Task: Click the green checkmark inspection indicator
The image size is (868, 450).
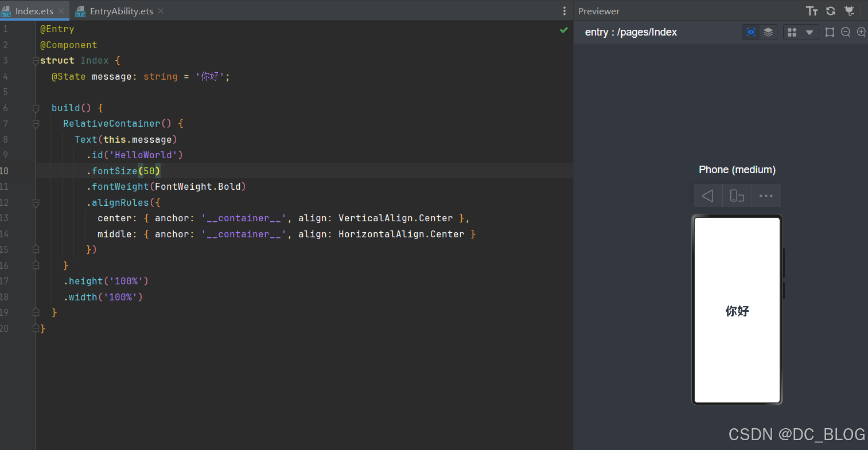Action: pos(564,30)
